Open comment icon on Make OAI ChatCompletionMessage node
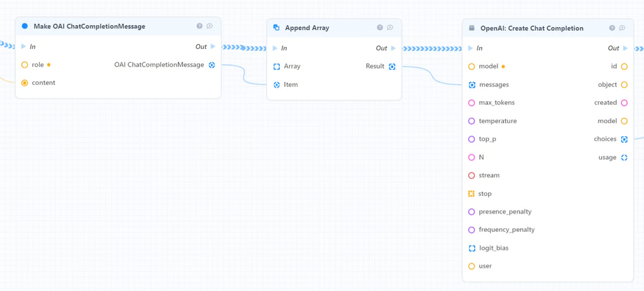Image resolution: width=644 pixels, height=291 pixels. coord(209,26)
